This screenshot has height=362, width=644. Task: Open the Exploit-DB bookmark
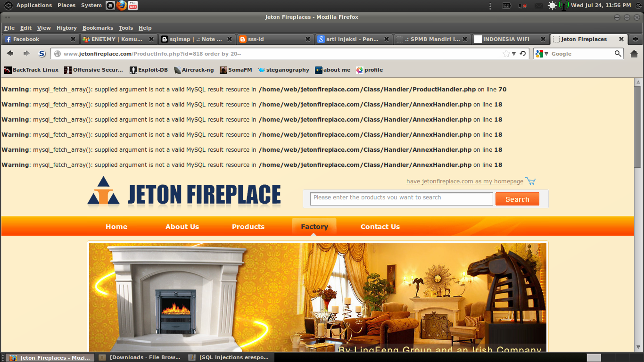149,70
